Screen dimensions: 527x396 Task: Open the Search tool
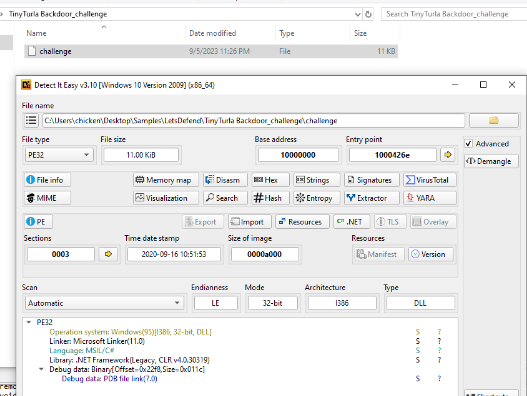(225, 198)
